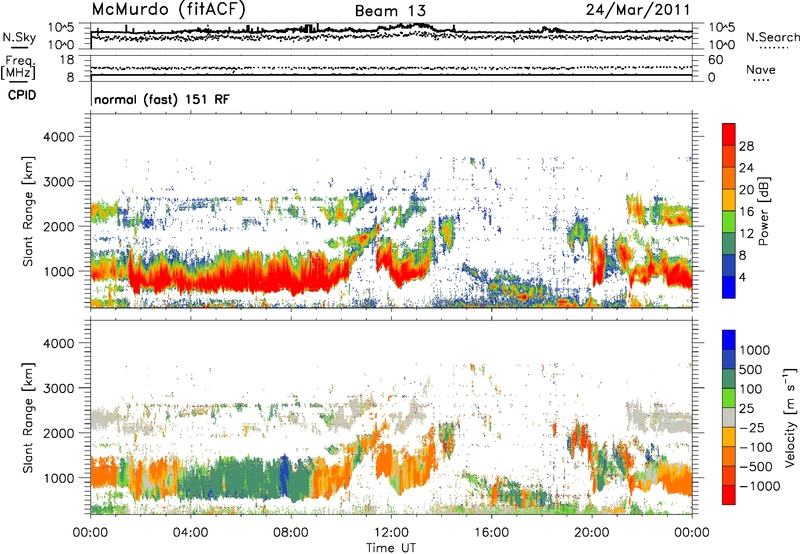Click the Velocity [m s-1] colorbar label
The width and height of the screenshot is (800, 554).
coord(790,417)
